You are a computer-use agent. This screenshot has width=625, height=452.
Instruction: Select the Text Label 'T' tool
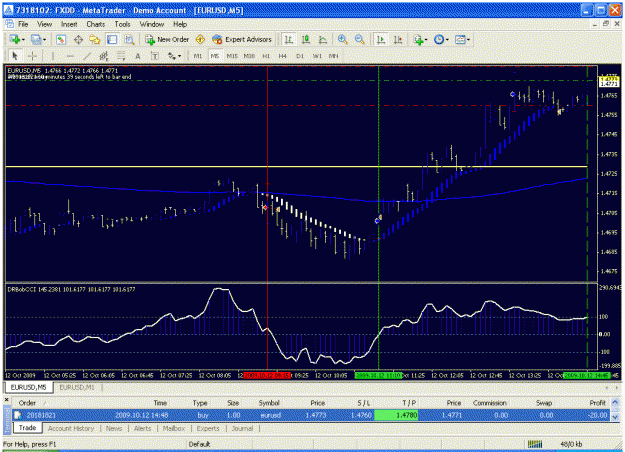[155, 56]
